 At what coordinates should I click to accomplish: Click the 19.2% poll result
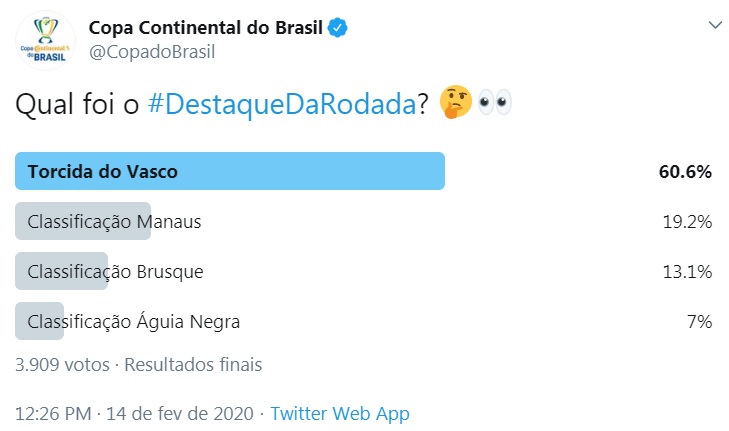tap(687, 221)
